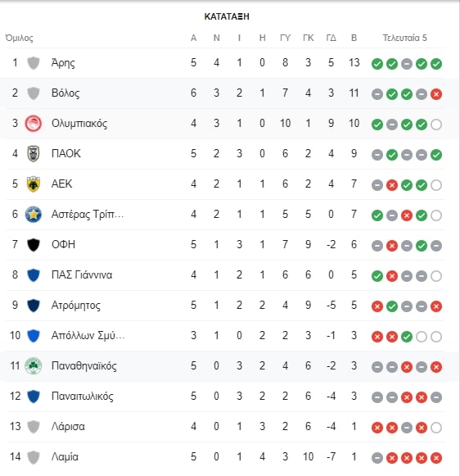Select the Παναιτωλικός team name
Screen dimensions: 460x476
pos(83,397)
